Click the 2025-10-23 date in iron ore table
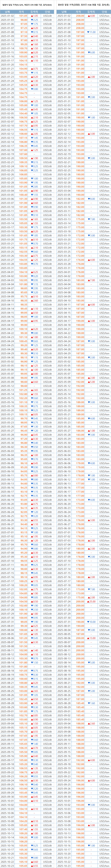The width and height of the screenshot is (111, 868). [x=7, y=863]
